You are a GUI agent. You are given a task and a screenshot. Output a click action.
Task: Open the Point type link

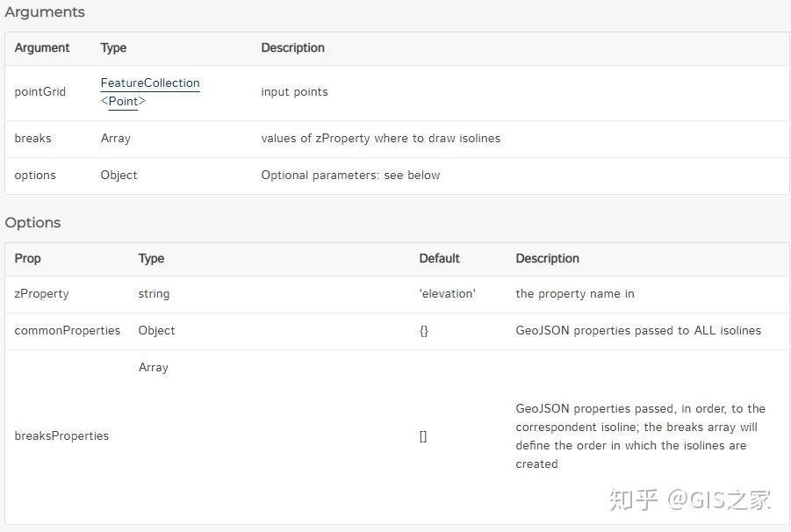[x=124, y=101]
